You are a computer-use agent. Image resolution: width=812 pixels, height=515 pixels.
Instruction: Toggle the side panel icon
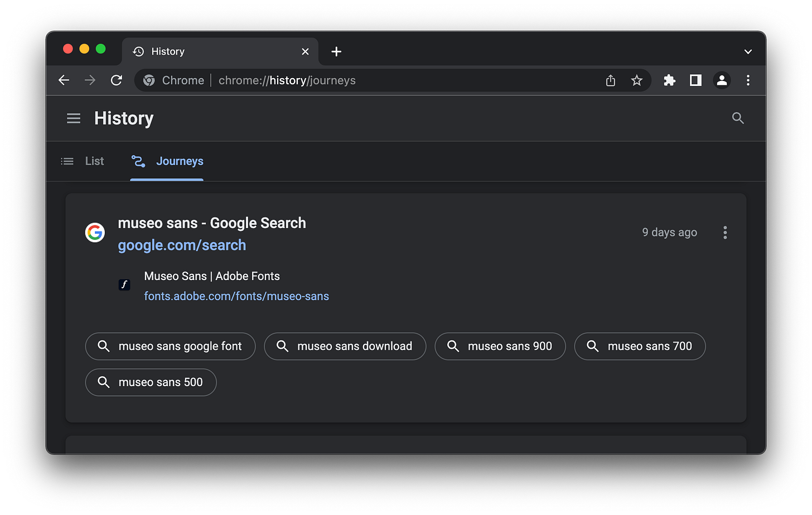point(695,80)
